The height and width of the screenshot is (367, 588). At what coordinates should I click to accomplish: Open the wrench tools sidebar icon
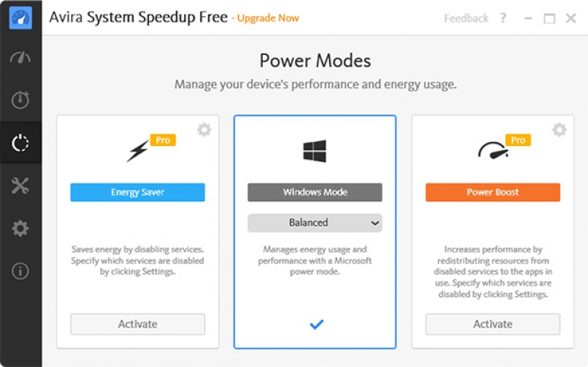pos(21,185)
